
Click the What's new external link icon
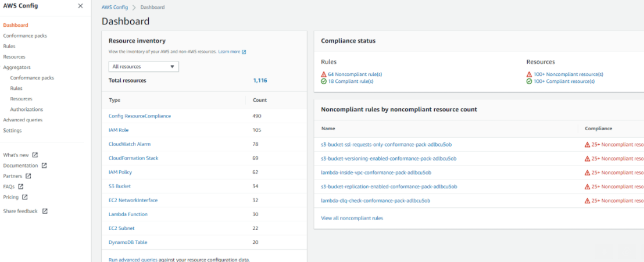(x=35, y=155)
